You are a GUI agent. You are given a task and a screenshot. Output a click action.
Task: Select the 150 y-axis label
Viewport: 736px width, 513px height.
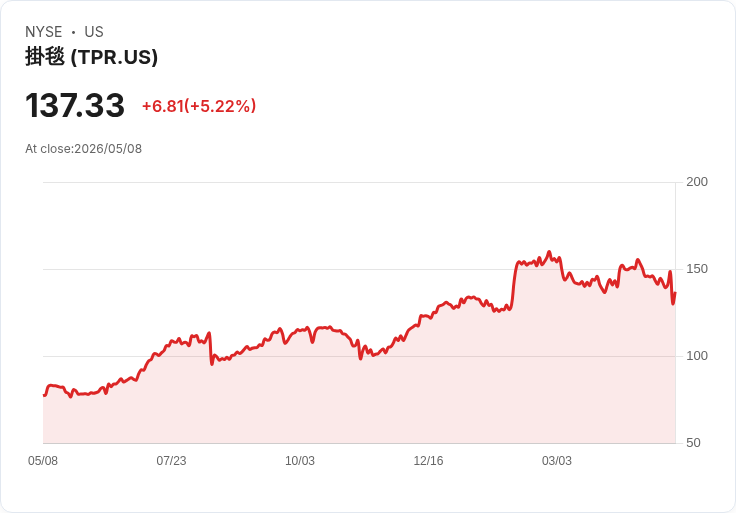pyautogui.click(x=697, y=269)
